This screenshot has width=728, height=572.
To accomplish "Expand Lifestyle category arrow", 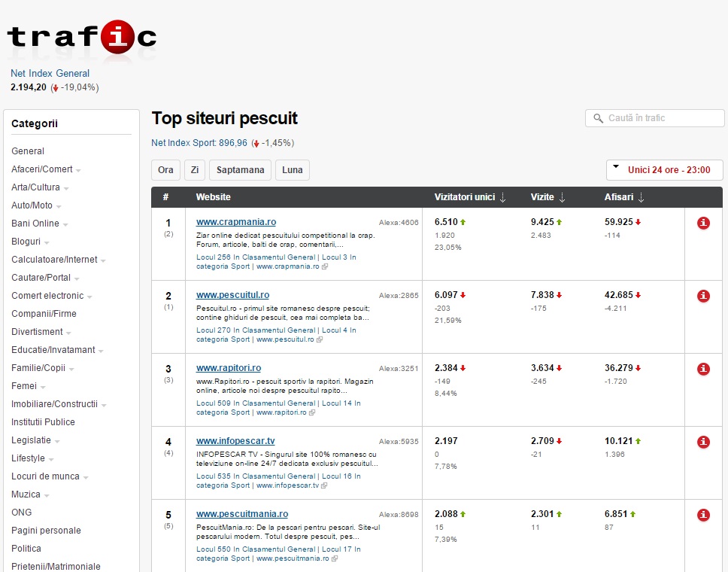I will tap(50, 460).
